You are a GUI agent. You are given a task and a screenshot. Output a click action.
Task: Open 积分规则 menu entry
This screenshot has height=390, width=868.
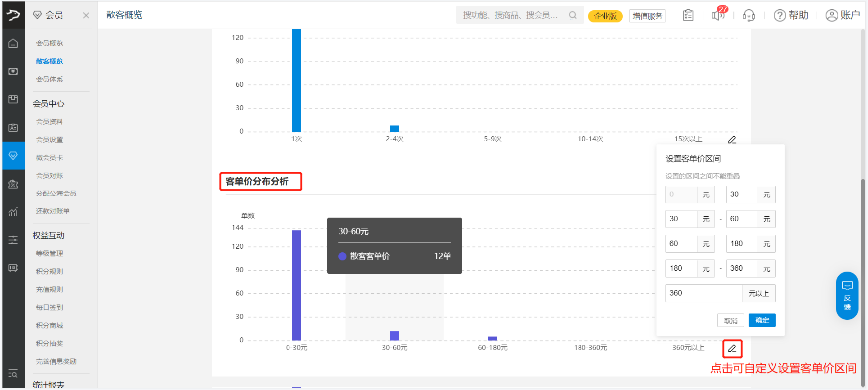pos(49,271)
